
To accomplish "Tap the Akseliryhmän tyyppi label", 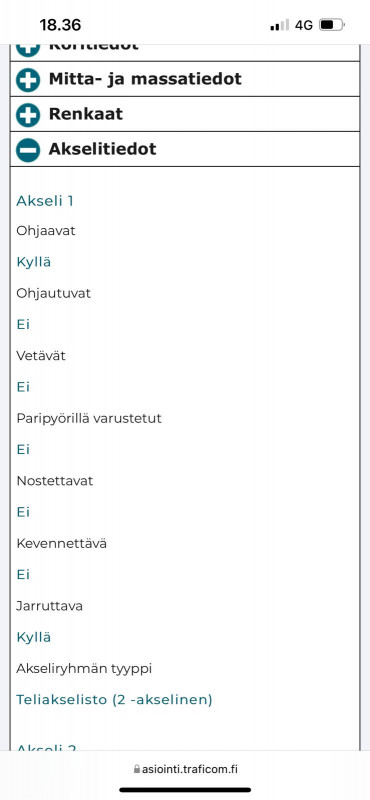I will (84, 668).
